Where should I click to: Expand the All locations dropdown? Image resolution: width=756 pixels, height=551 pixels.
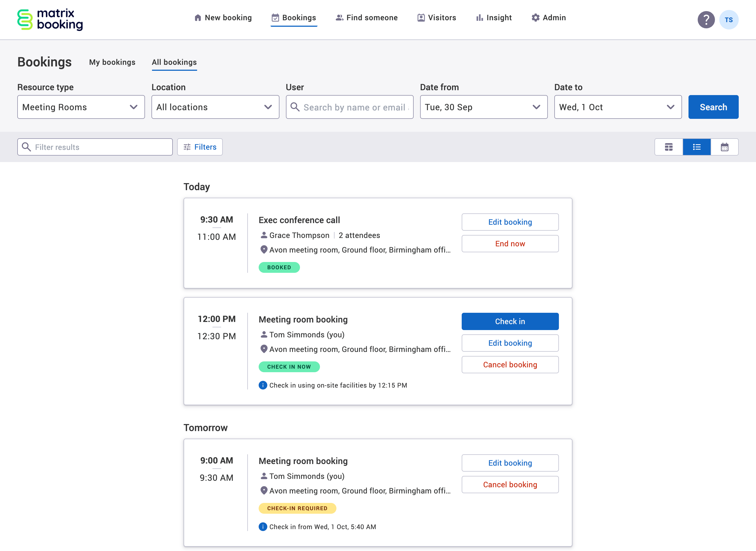click(215, 107)
